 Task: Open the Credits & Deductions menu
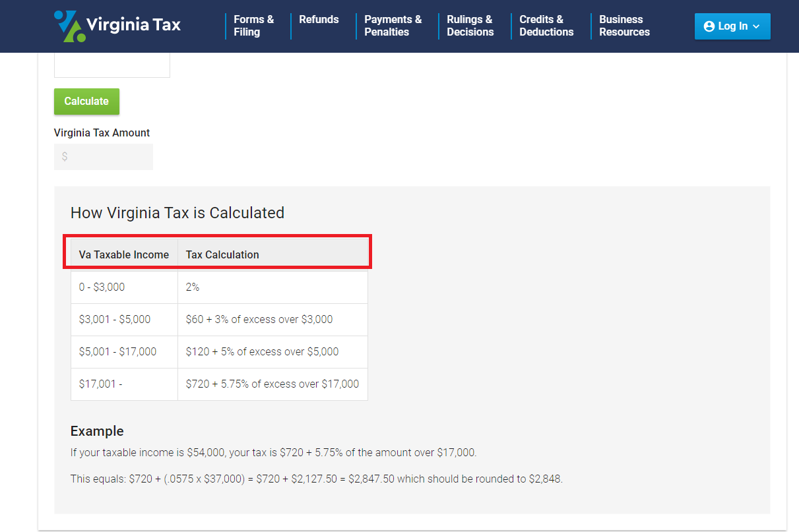(x=546, y=26)
